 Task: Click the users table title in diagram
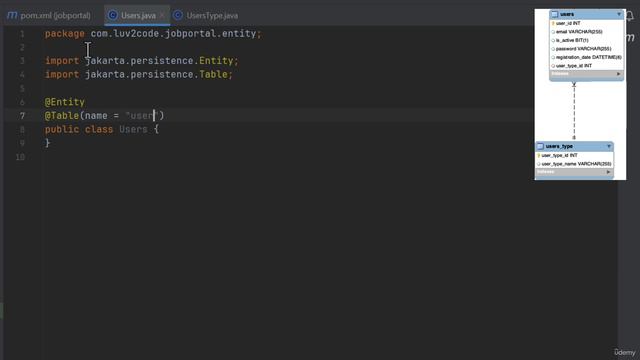567,14
